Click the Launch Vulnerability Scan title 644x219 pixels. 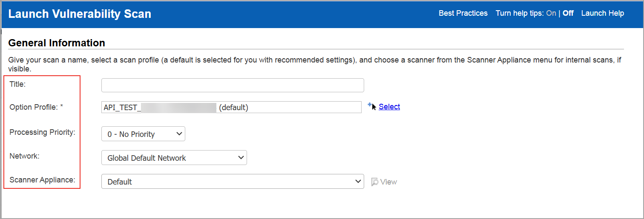(x=80, y=14)
